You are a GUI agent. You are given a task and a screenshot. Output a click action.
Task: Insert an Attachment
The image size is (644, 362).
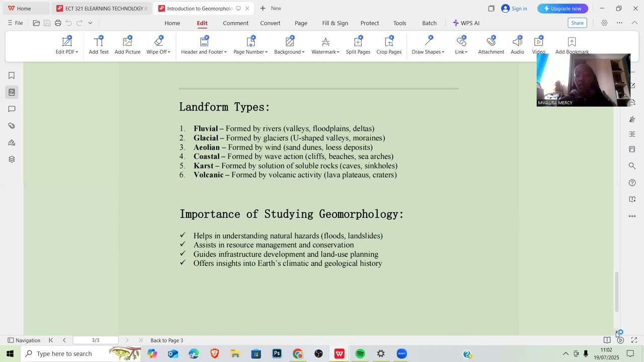(491, 45)
